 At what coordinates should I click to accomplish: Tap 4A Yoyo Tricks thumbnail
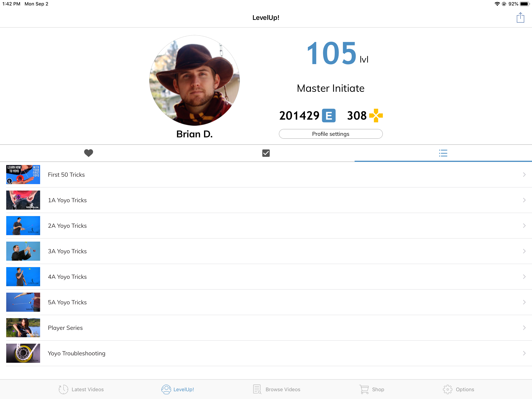click(x=23, y=276)
